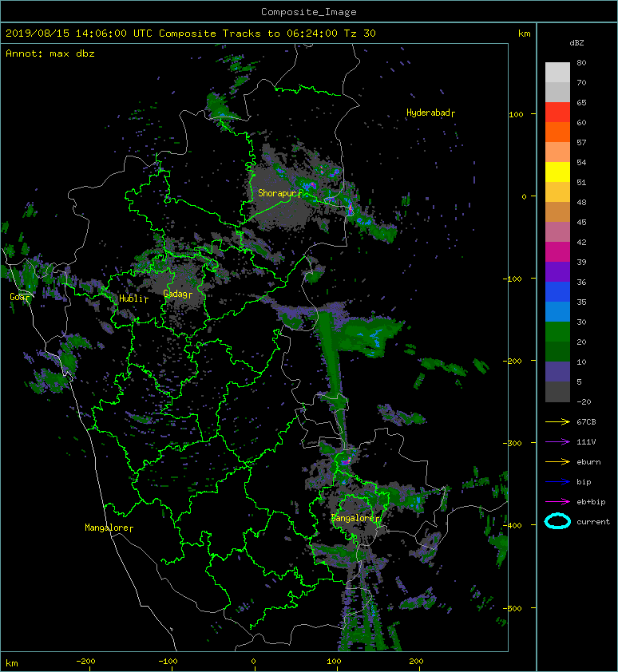Image resolution: width=618 pixels, height=672 pixels.
Task: Click the '67CB' legend label
Action: pyautogui.click(x=586, y=422)
